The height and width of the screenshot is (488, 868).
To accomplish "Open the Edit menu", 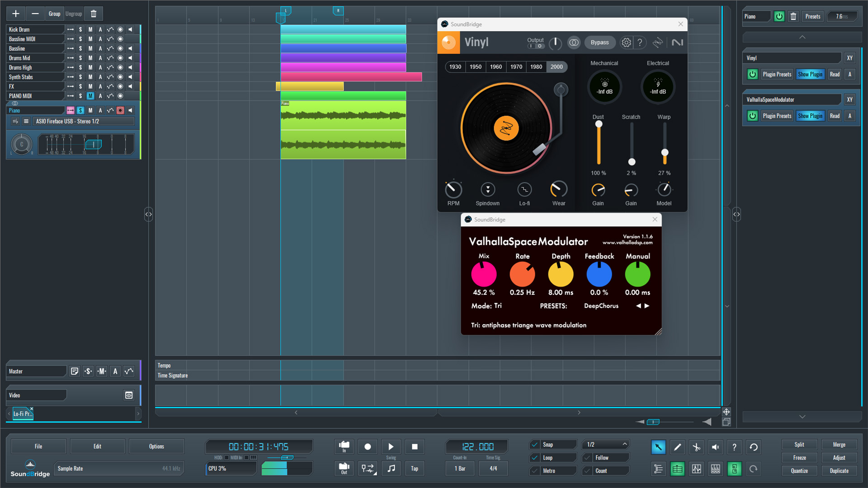I will [x=97, y=446].
